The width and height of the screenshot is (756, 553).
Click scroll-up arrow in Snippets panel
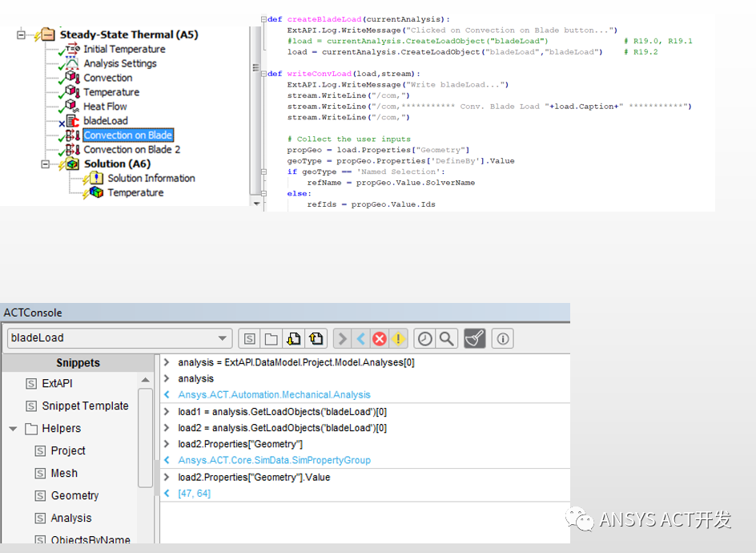point(145,380)
